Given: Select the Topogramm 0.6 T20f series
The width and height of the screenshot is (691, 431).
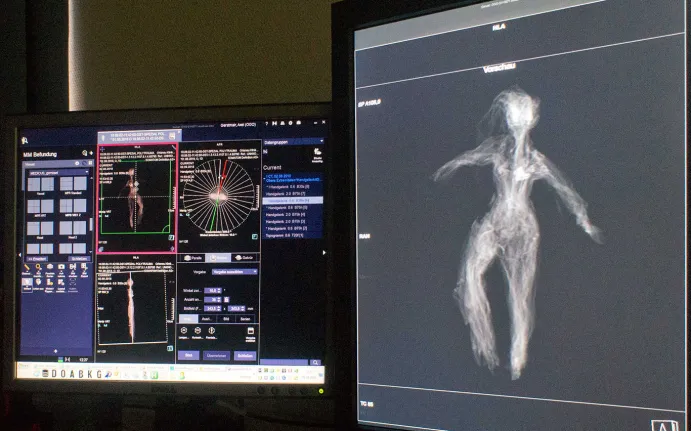Looking at the screenshot, I should coord(293,236).
